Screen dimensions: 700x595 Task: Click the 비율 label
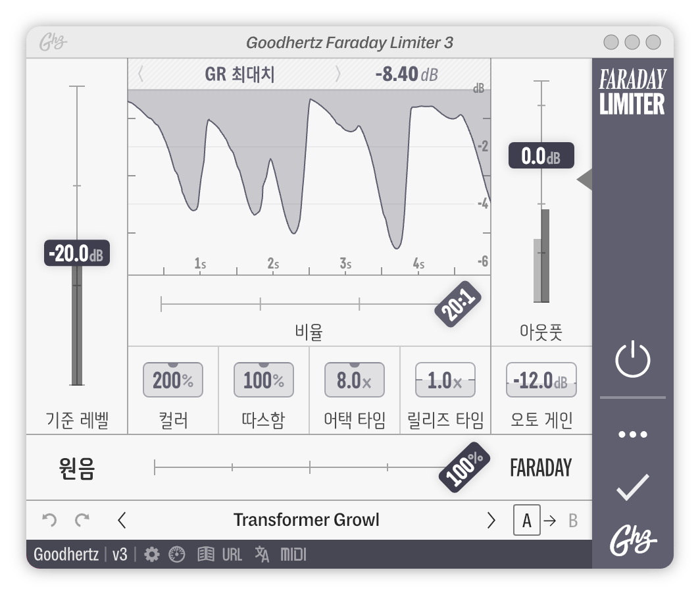[309, 332]
